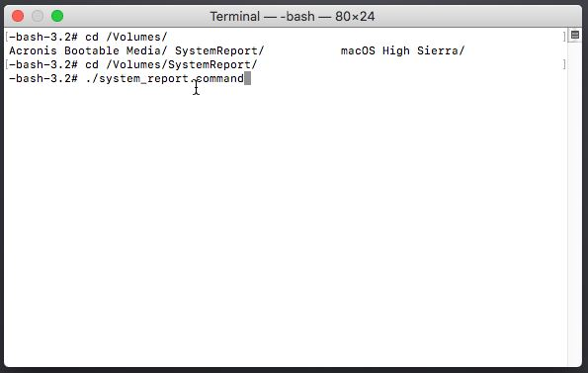Click the empty terminal area below the commands
The height and width of the screenshot is (373, 588).
coord(285,226)
